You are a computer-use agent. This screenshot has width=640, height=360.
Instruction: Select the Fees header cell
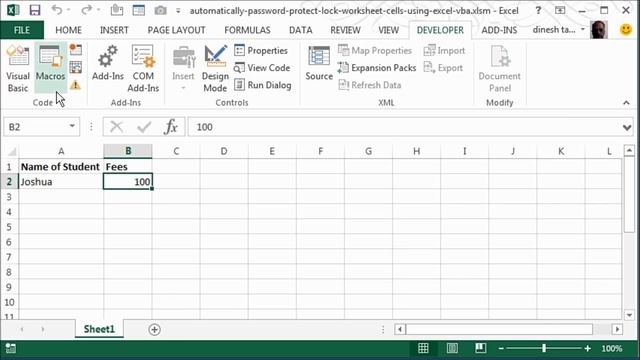[128, 167]
